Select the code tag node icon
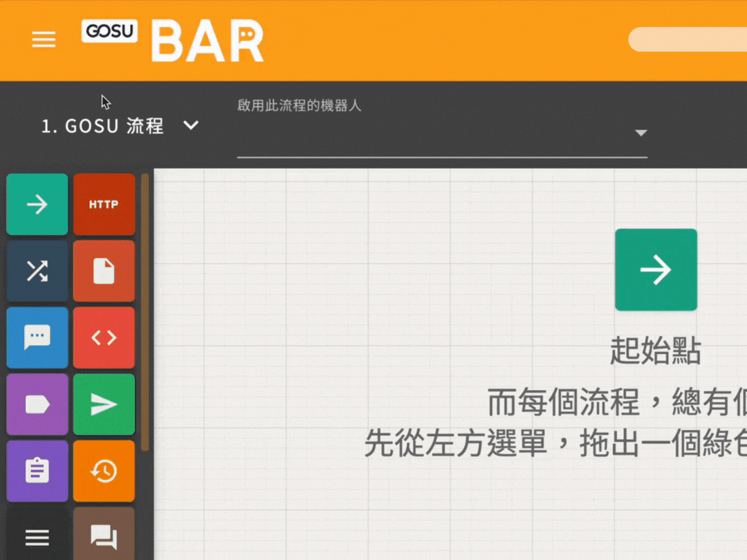 tap(104, 337)
